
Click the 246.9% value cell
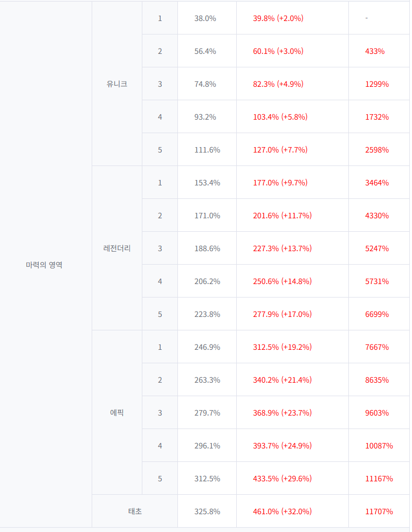pos(207,347)
